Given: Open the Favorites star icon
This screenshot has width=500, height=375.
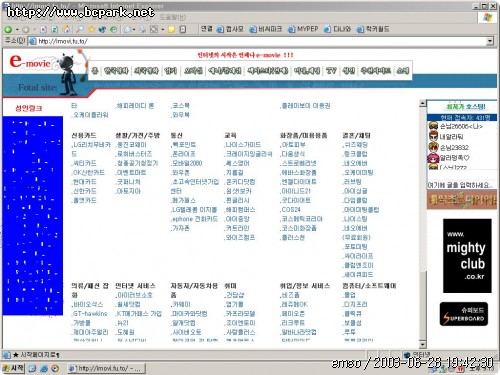Looking at the screenshot, I should click(91, 29).
